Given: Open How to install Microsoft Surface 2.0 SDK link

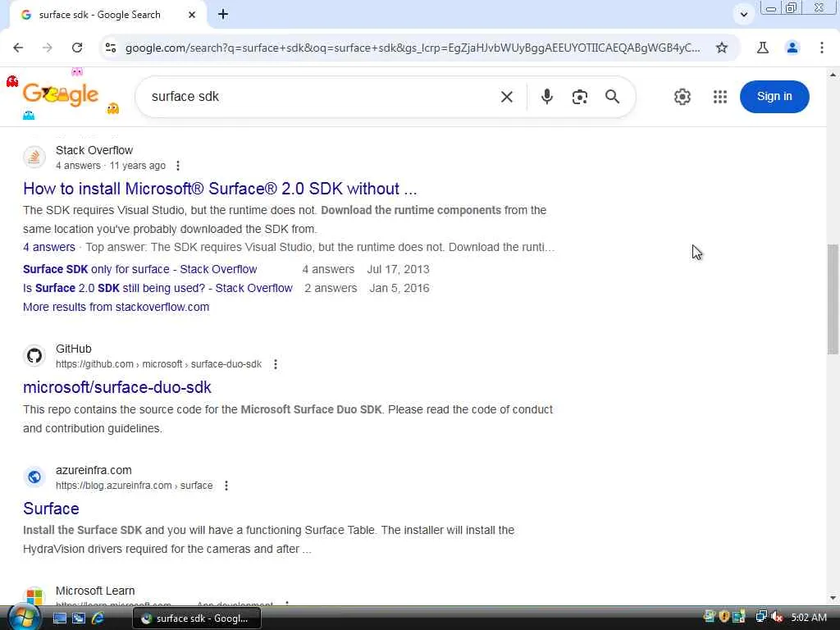Looking at the screenshot, I should (220, 189).
